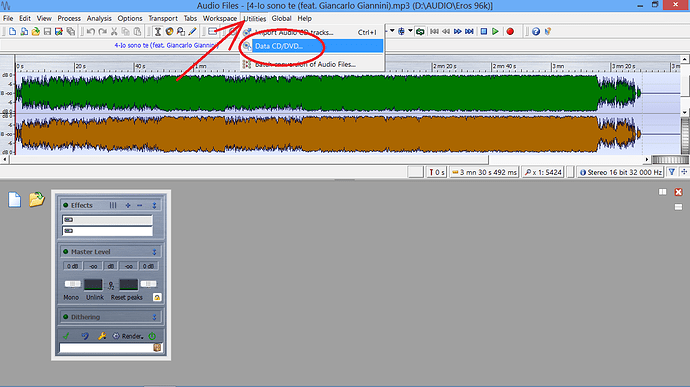Click the remove effect slot minus icon

139,206
